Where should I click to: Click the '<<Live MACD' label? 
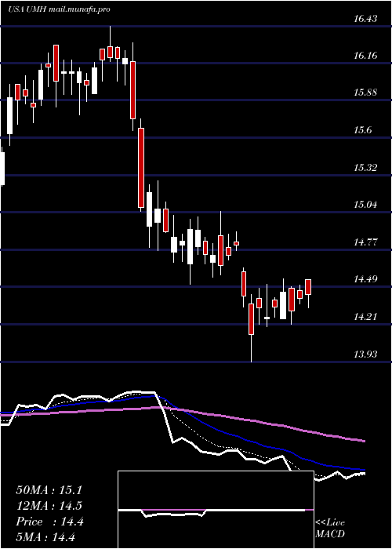coord(330,528)
